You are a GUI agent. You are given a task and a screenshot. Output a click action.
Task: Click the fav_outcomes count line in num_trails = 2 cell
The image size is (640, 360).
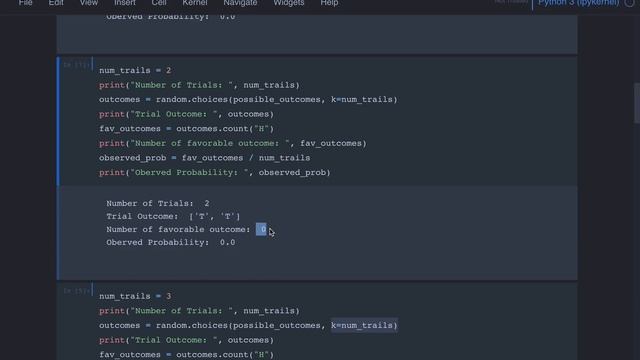186,129
